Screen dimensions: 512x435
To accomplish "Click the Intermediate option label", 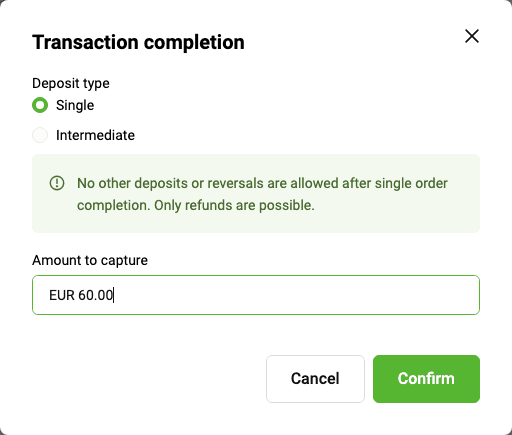I will [x=95, y=135].
